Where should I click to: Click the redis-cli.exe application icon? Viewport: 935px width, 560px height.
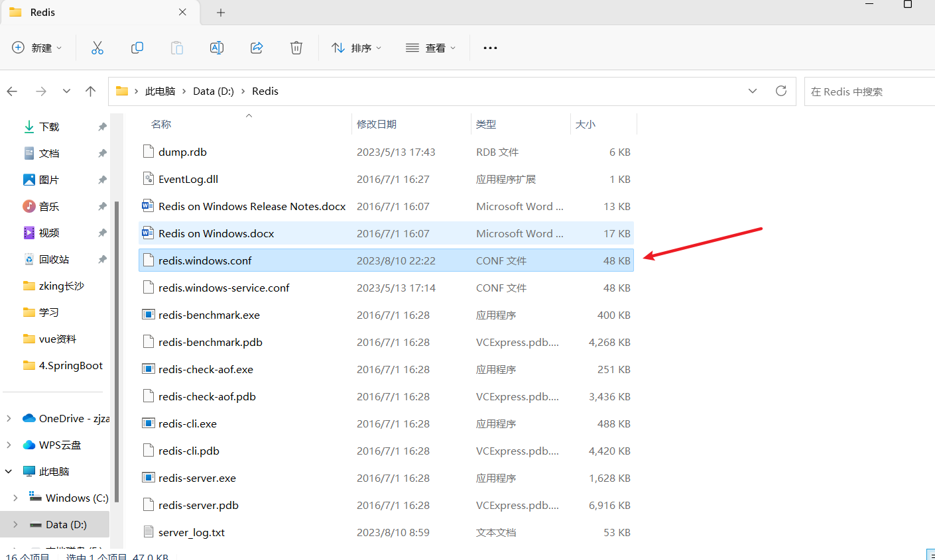pyautogui.click(x=149, y=423)
